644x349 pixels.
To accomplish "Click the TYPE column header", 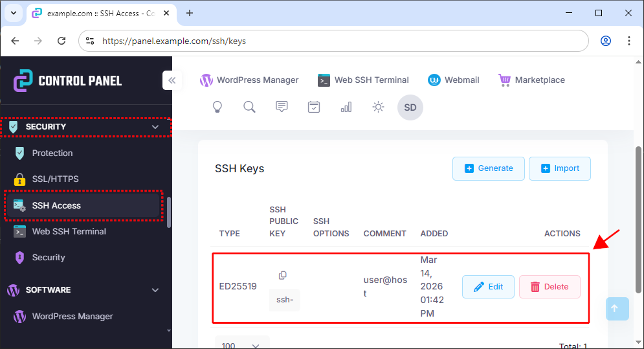I will click(230, 234).
